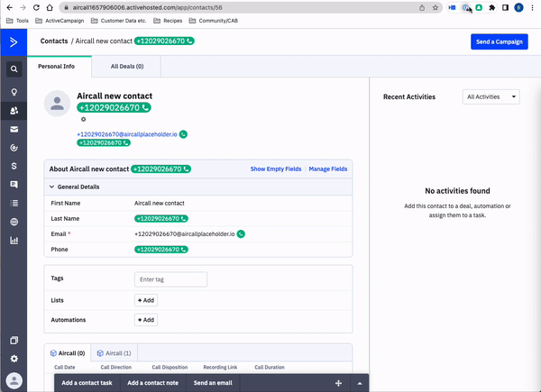This screenshot has height=392, width=541.
Task: Reload the browser page
Action: click(36, 7)
